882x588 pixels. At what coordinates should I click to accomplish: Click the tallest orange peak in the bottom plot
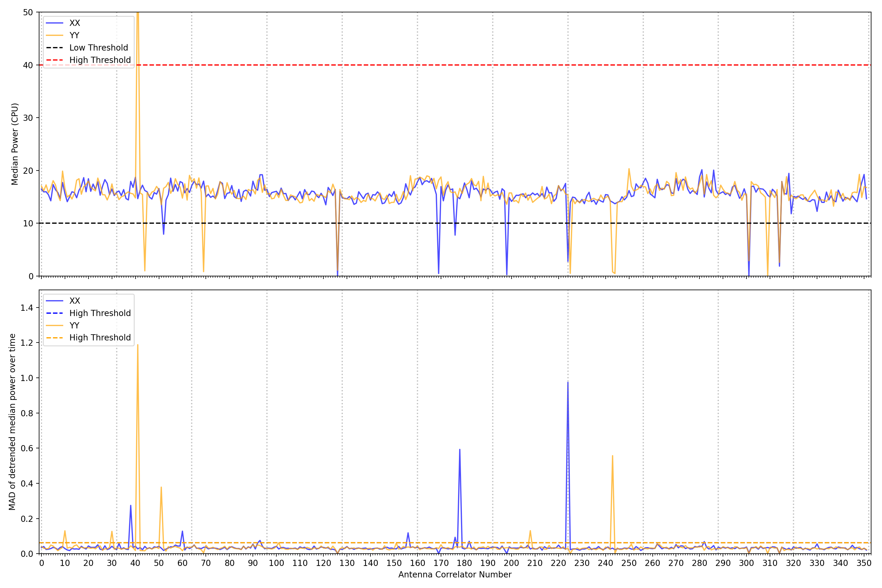pyautogui.click(x=138, y=345)
